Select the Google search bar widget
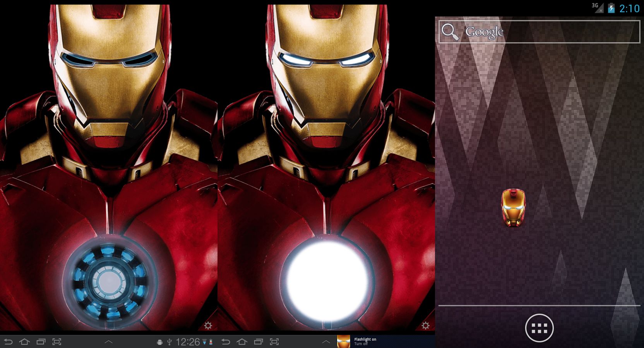 pos(538,32)
